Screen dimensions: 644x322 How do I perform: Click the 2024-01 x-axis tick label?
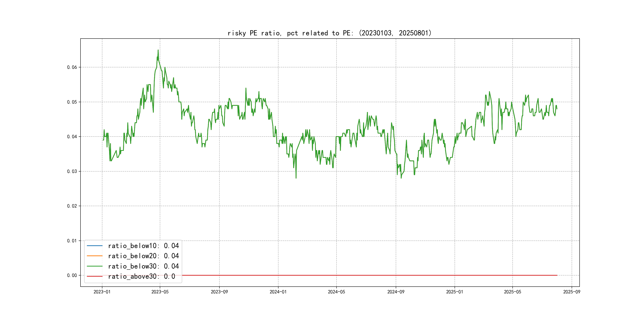tap(278, 292)
